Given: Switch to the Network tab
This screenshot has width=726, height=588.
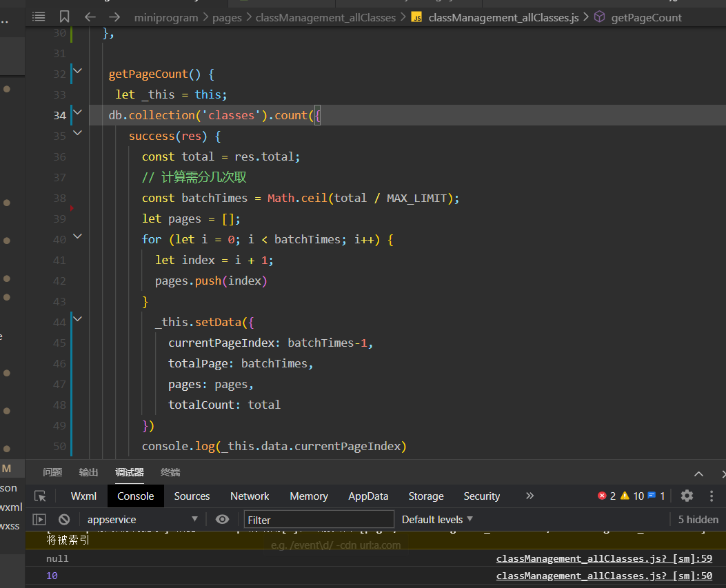Looking at the screenshot, I should [x=250, y=496].
